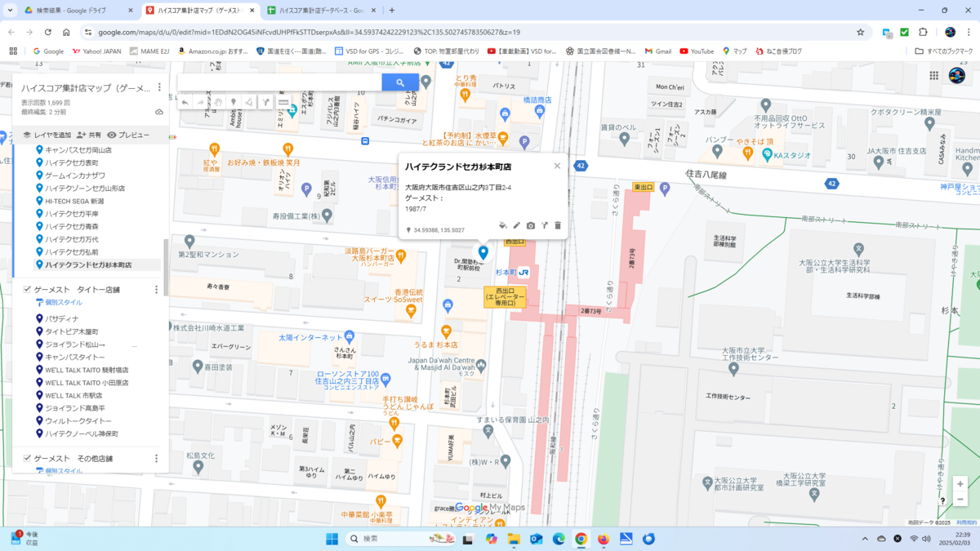Close the ハイテクランドセガ杉本町店 info popup

click(557, 166)
